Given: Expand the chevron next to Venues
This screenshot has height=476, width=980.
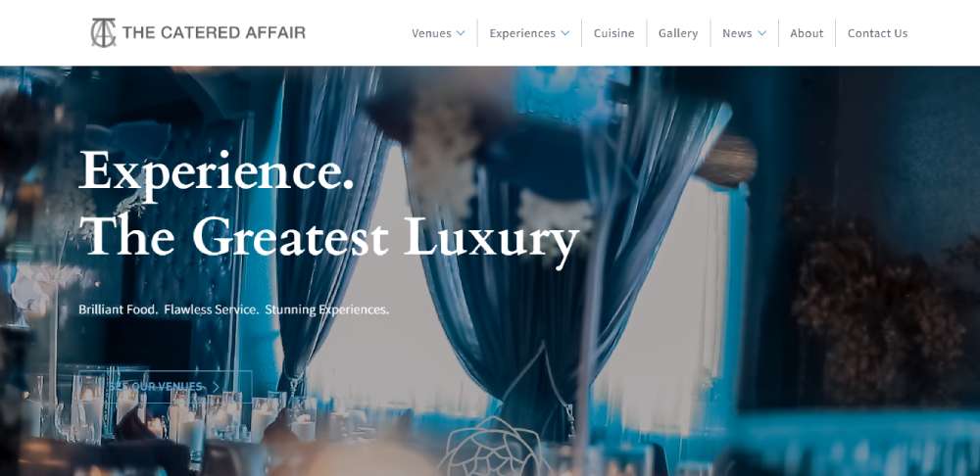Looking at the screenshot, I should (x=461, y=33).
